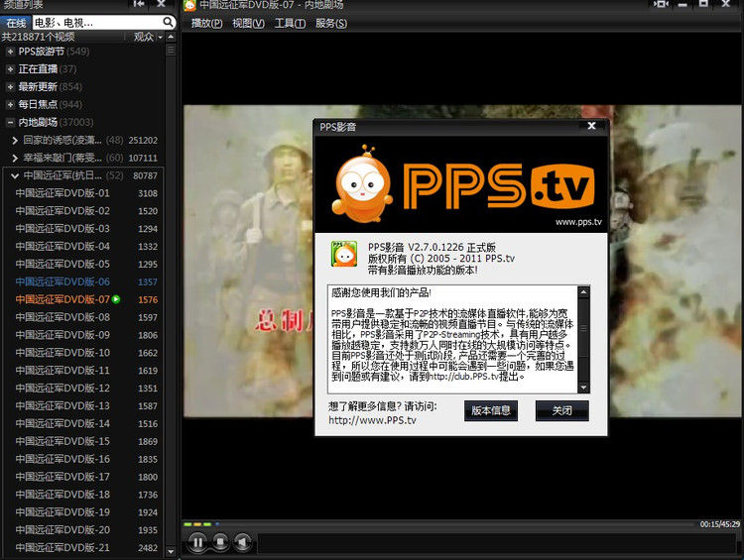744x560 pixels.
Task: Click the PPS mascot icon in title bar
Action: click(x=189, y=5)
